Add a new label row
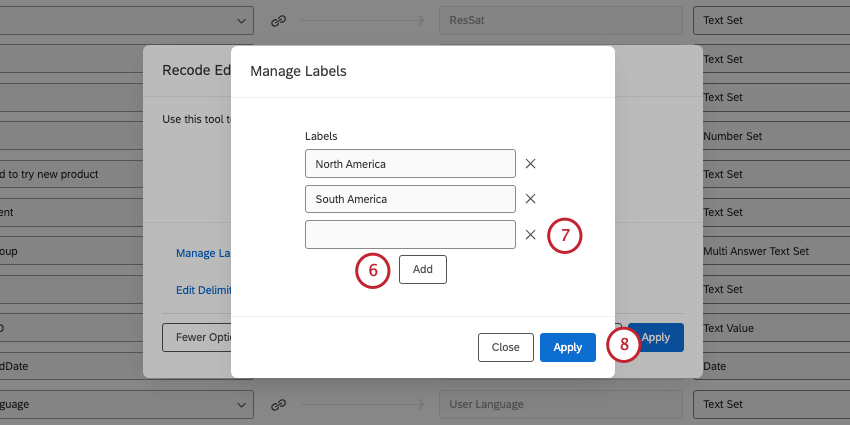 coord(423,269)
